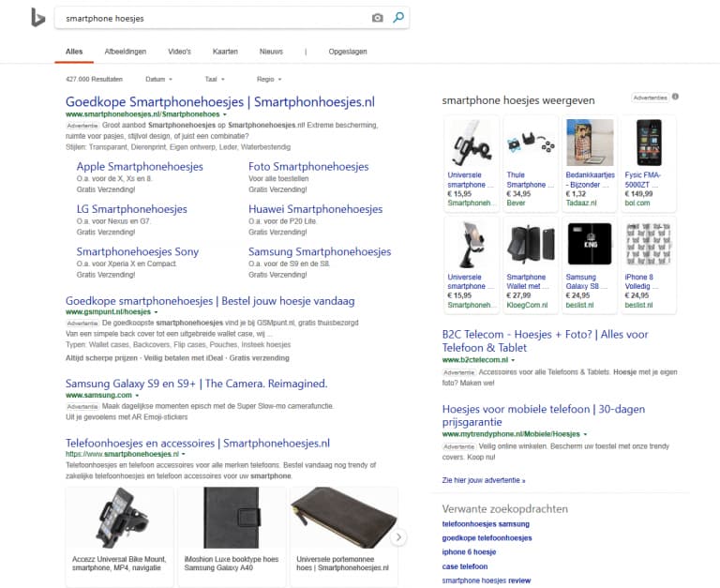Open Samsung Galaxy S8 product card
The height and width of the screenshot is (588, 720).
click(590, 265)
